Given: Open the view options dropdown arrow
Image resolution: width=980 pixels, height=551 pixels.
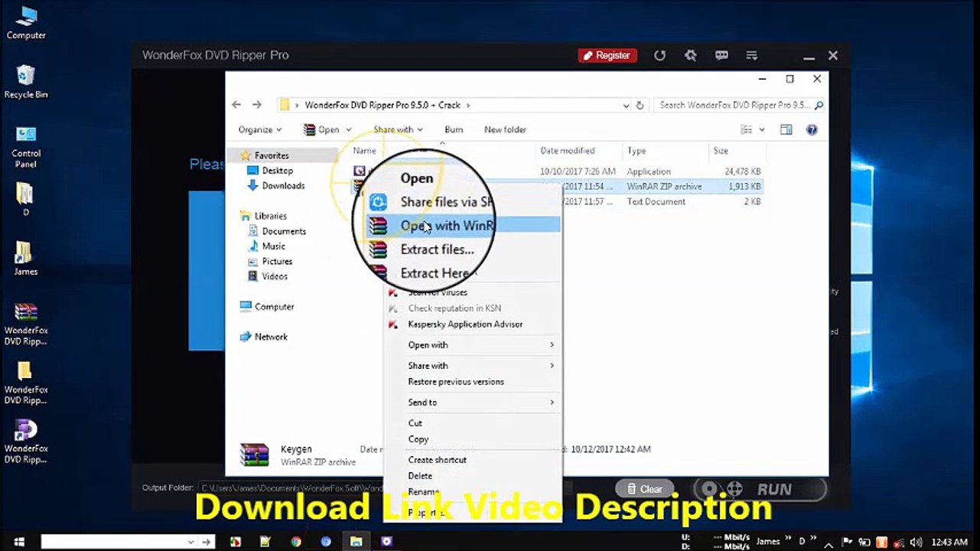Looking at the screenshot, I should pos(762,130).
